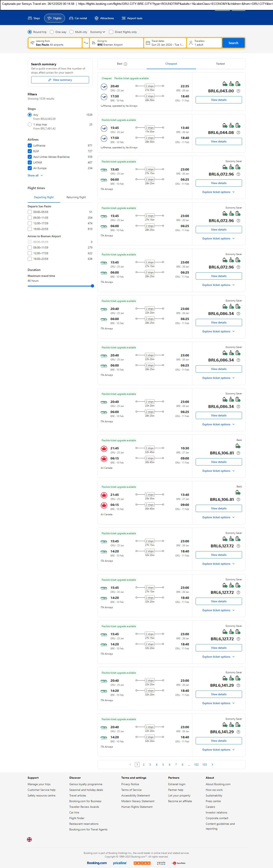This screenshot has width=273, height=868.
Task: Click the Airport taxis icon in navigation
Action: [x=123, y=18]
